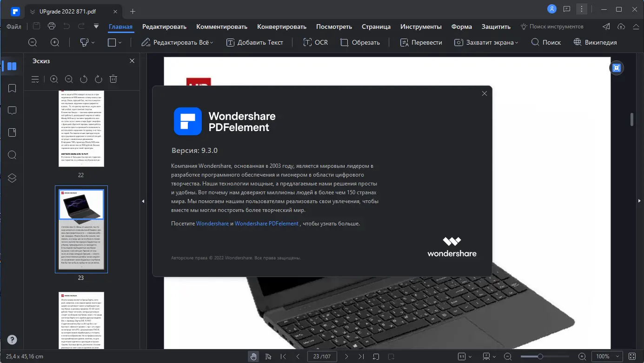Select page 22 thumbnail in Эскиз panel
The width and height of the screenshot is (644, 363).
(x=81, y=128)
